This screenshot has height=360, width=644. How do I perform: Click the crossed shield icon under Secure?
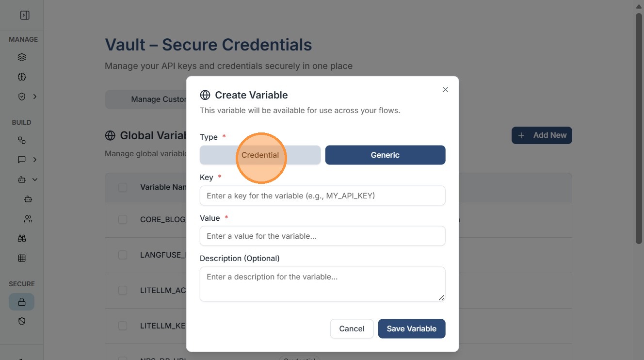tap(22, 321)
